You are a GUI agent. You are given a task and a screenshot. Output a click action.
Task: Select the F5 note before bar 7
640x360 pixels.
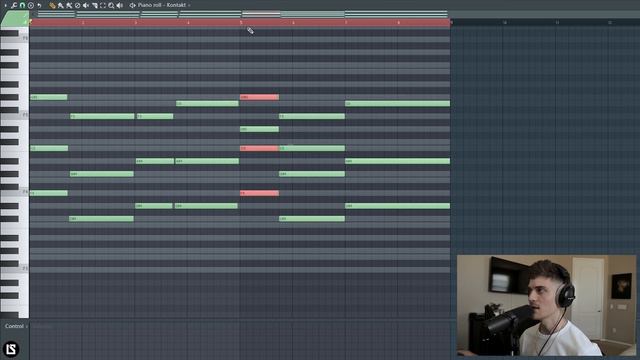(312, 116)
